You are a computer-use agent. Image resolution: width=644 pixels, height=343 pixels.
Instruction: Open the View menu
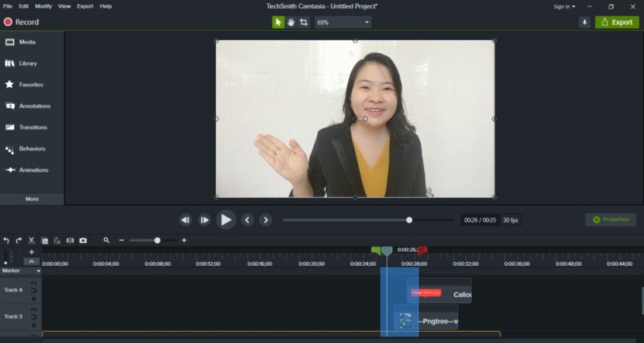coord(64,6)
